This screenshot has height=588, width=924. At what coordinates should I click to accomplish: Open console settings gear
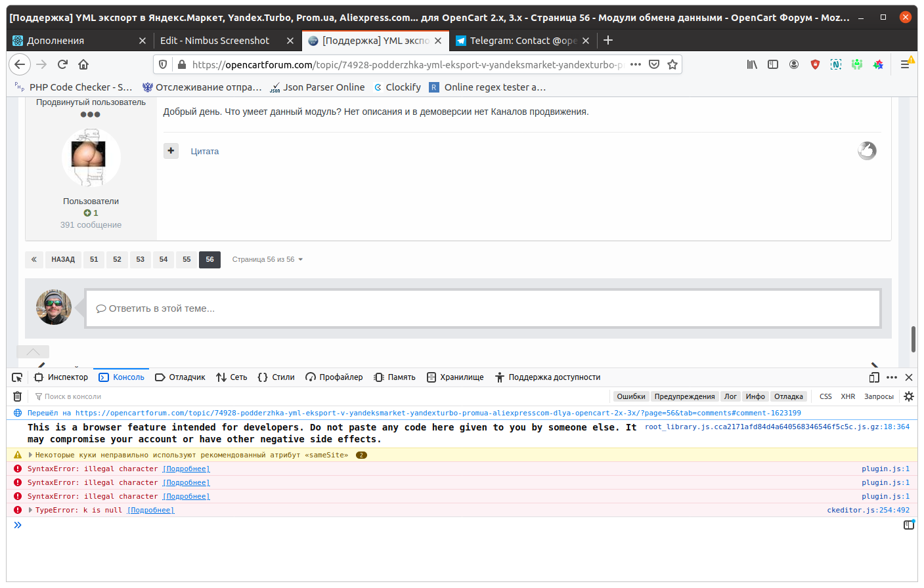pyautogui.click(x=909, y=396)
